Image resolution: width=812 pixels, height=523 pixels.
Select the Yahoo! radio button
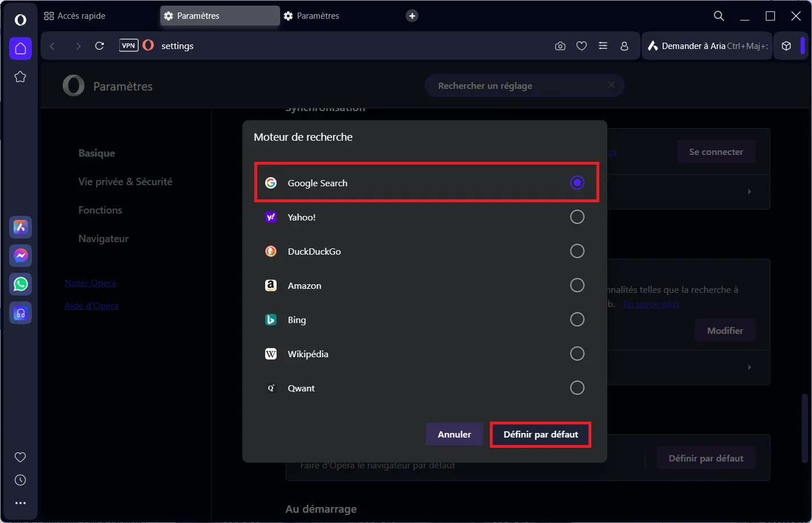tap(577, 217)
